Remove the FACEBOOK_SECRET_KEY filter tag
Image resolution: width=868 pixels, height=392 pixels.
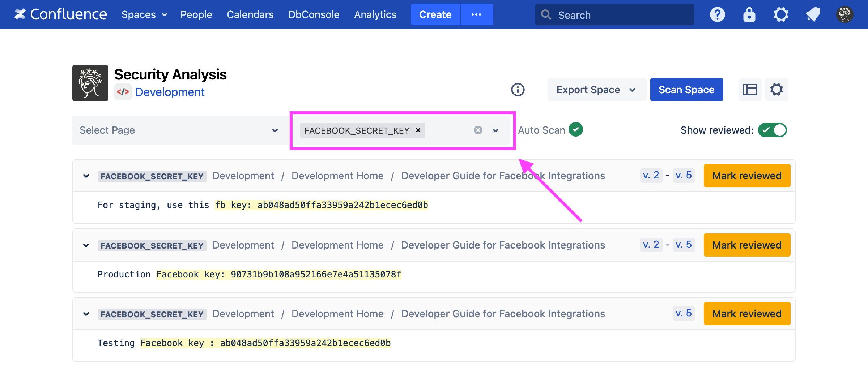(418, 130)
